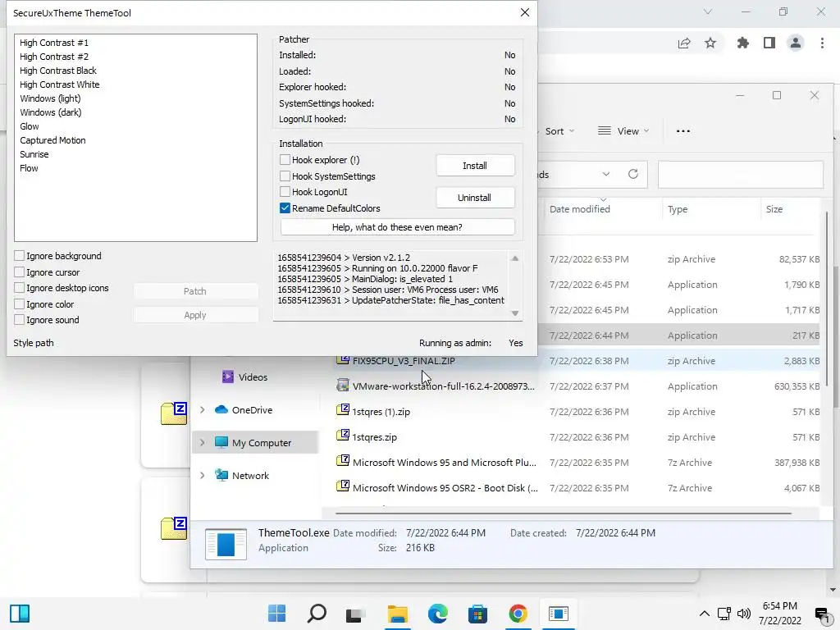
Task: Choose the High Contrast Black theme
Action: click(58, 71)
